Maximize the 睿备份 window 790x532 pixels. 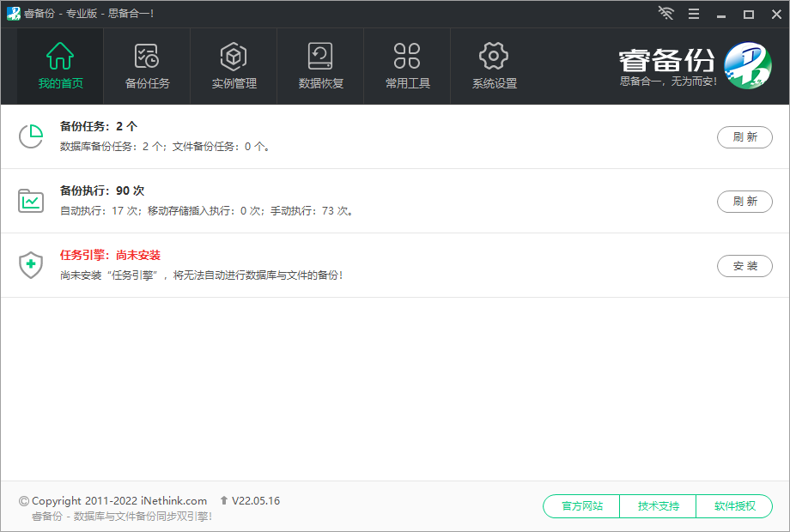(749, 14)
